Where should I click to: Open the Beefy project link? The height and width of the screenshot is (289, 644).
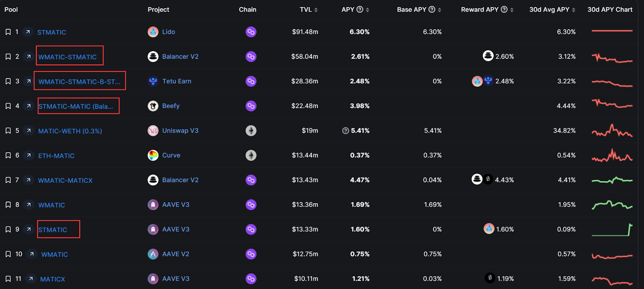171,106
